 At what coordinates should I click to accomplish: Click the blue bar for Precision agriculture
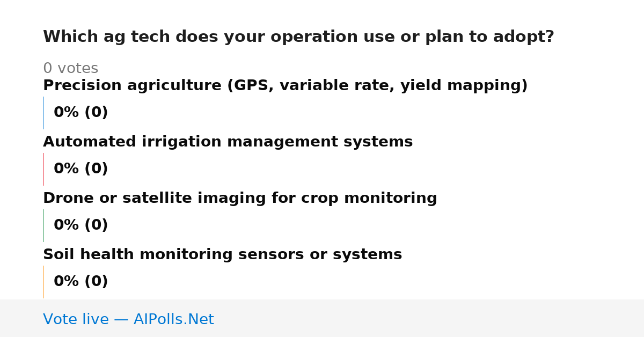43,113
